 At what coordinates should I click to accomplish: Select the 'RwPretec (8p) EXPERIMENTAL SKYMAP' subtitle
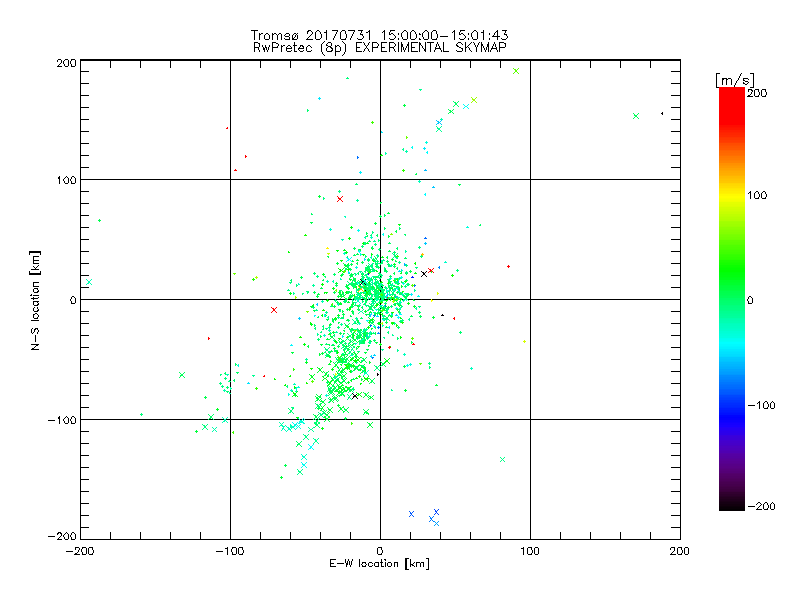point(380,47)
